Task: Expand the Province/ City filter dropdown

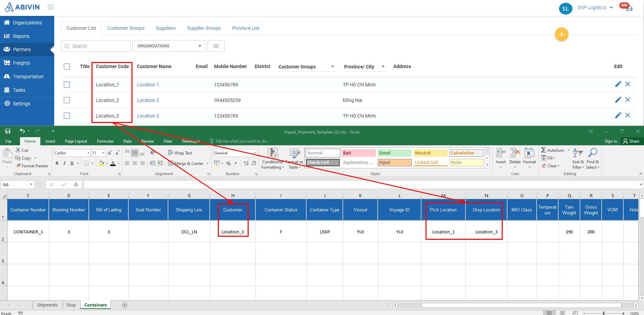Action: pos(383,66)
